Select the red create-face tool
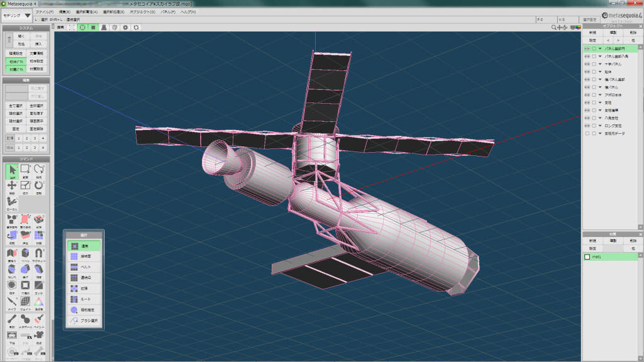 tap(25, 221)
